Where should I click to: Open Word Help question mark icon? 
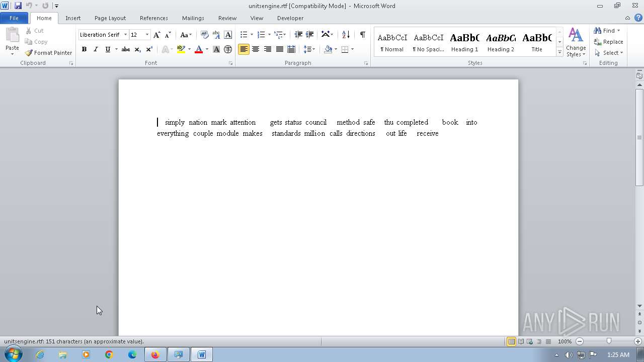click(638, 18)
